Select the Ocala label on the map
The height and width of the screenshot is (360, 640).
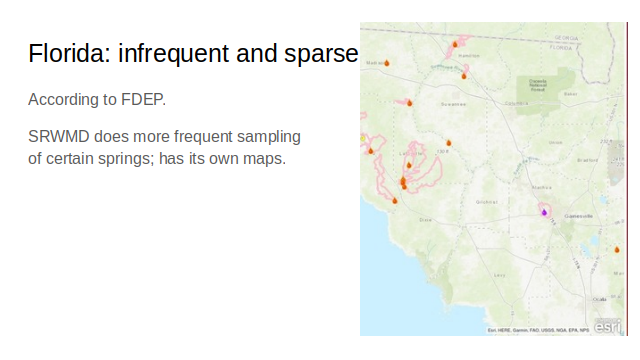coord(600,299)
